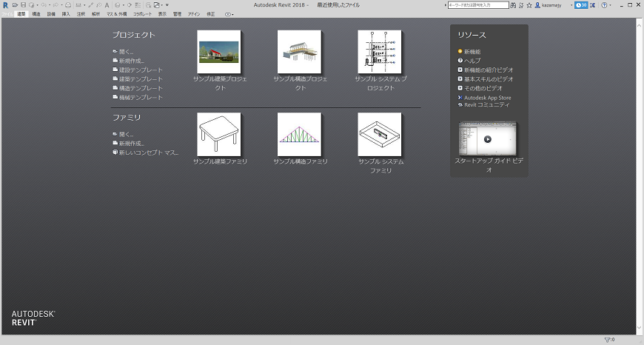
Task: Open the Customize Quick Access Toolbar dropdown
Action: [167, 5]
